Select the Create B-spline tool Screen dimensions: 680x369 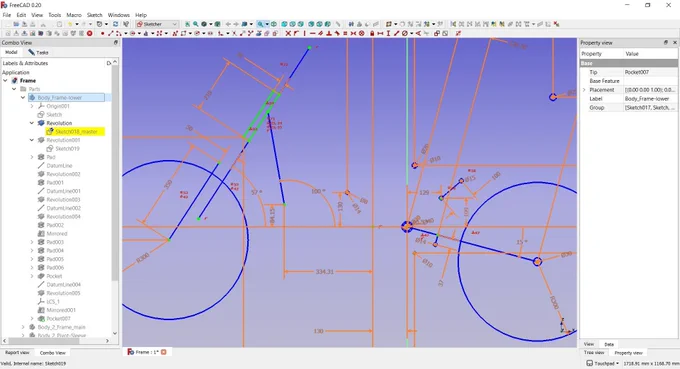click(x=159, y=33)
